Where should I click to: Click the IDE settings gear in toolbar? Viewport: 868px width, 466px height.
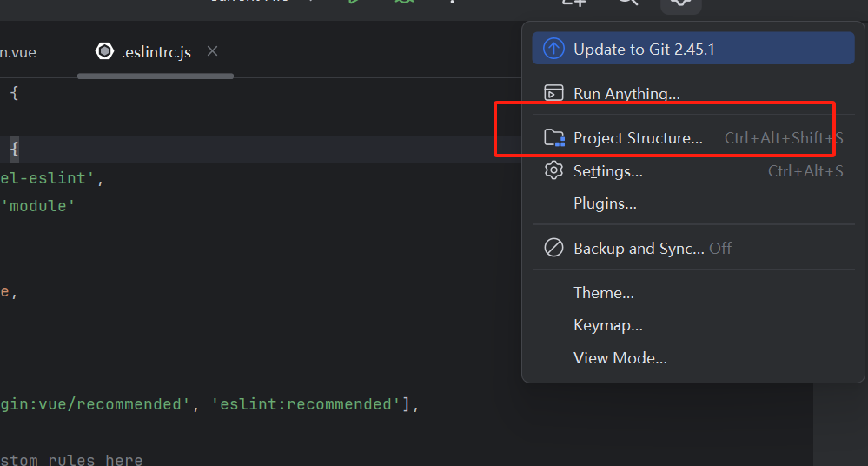click(680, 3)
